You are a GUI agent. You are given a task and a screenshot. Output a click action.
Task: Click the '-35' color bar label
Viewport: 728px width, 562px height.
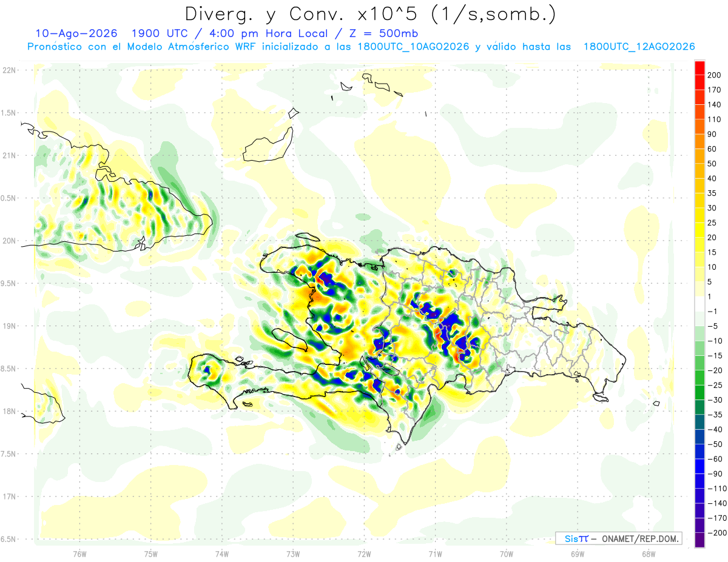click(714, 415)
